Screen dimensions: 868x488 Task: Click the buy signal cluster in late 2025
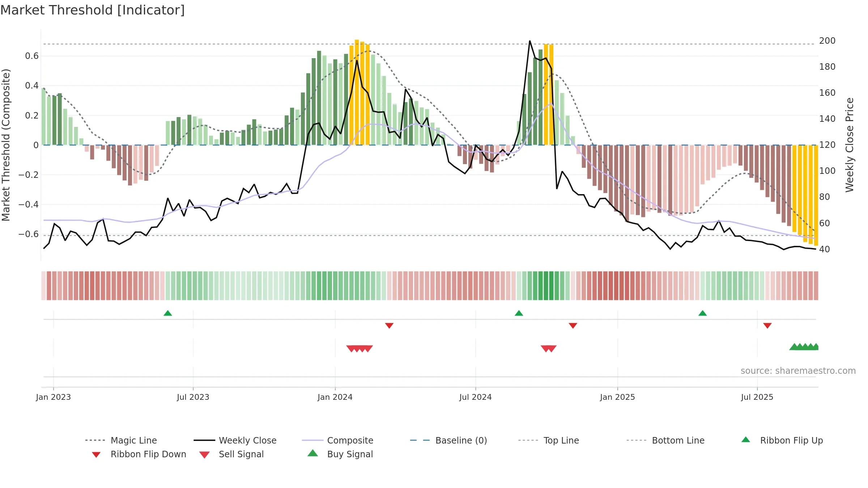coord(804,347)
